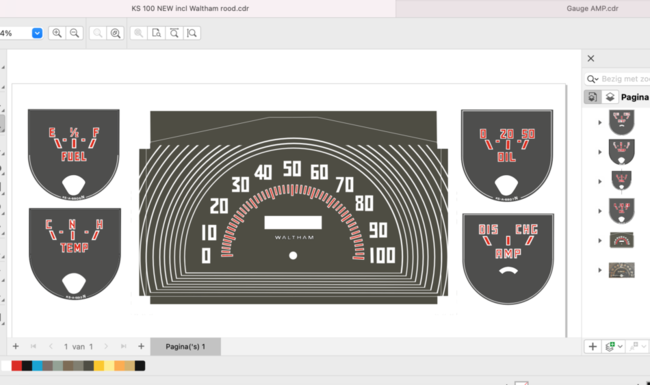Viewport: 650px width, 385px height.
Task: Close the objects panel with X
Action: (x=591, y=58)
